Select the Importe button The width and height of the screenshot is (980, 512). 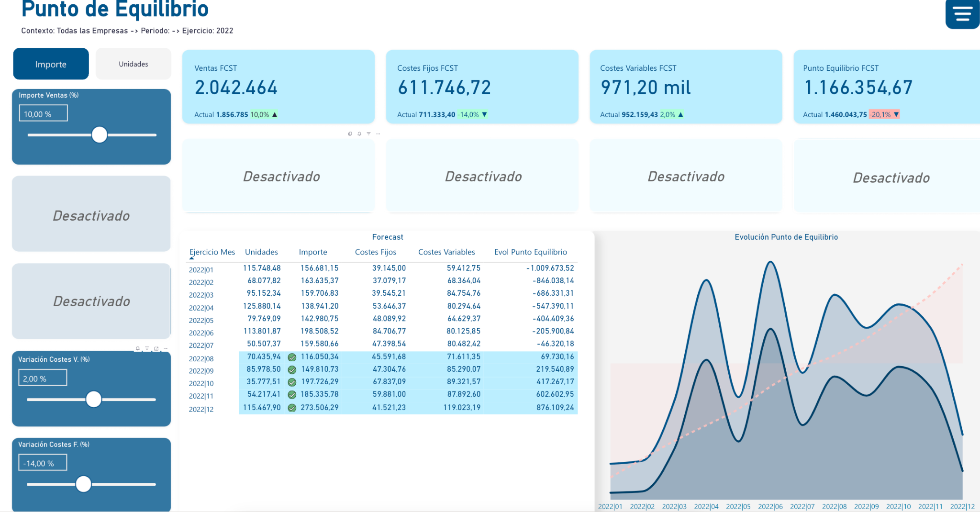click(x=51, y=64)
